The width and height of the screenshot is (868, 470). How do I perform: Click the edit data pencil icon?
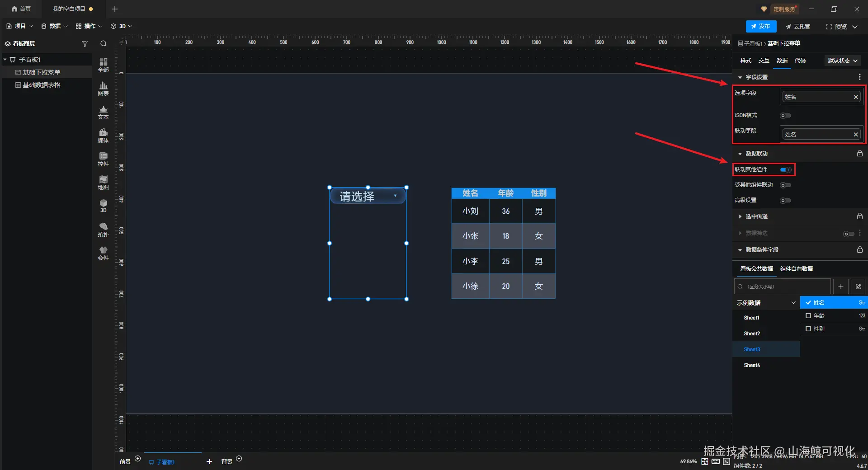[858, 287]
